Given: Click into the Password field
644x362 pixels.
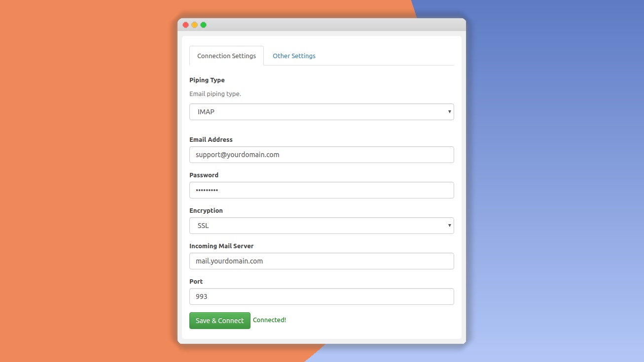Looking at the screenshot, I should tap(322, 190).
